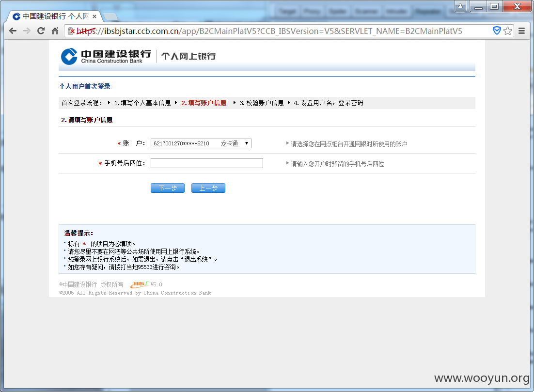Image resolution: width=534 pixels, height=392 pixels.
Task: Open a new tab next to the bank tab
Action: [110, 16]
